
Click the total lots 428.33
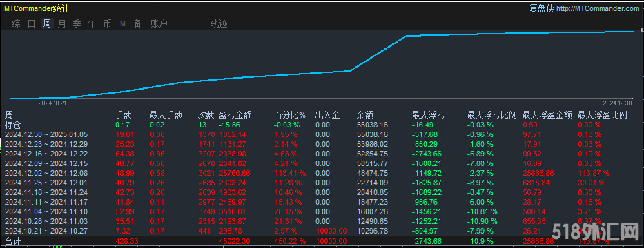click(x=126, y=240)
